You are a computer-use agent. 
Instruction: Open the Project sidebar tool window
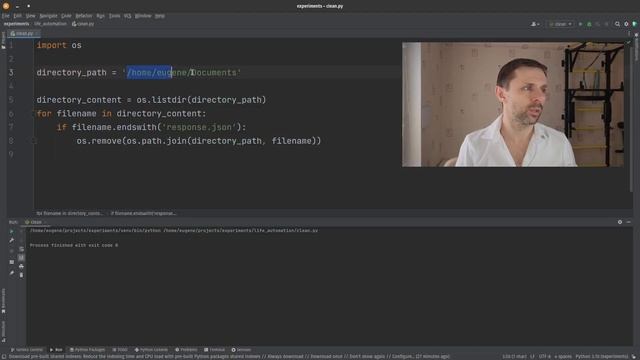pyautogui.click(x=3, y=40)
